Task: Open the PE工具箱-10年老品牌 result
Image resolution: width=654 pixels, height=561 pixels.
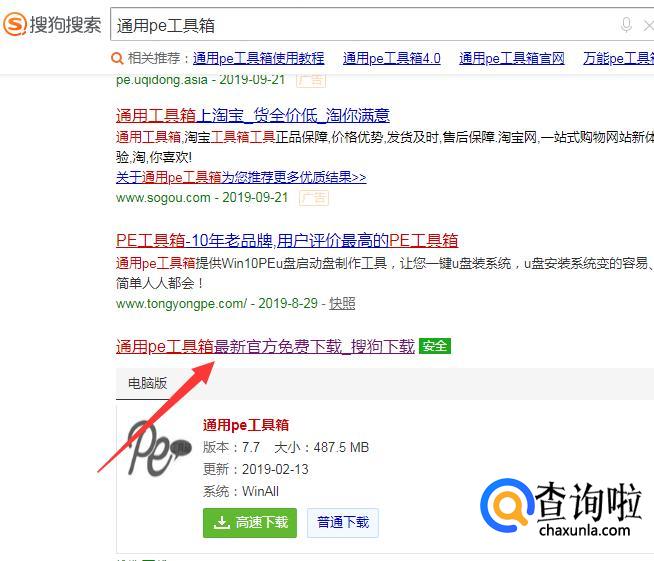Action: [287, 240]
